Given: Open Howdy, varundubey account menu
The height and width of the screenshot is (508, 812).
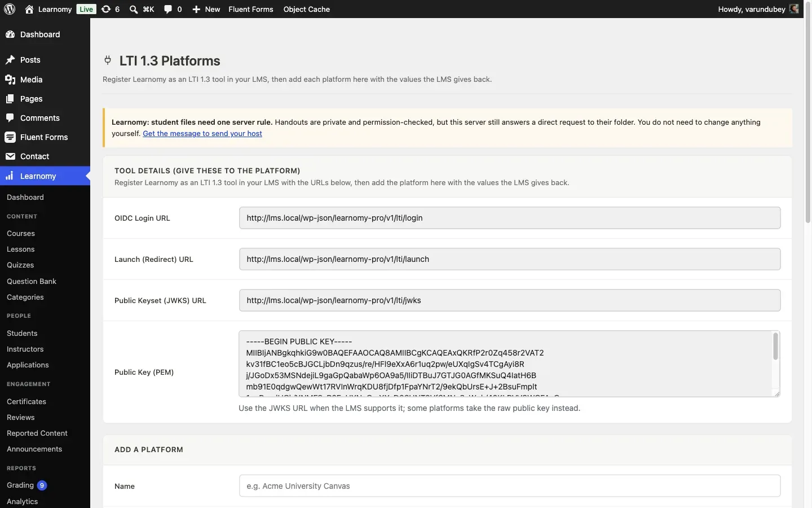Looking at the screenshot, I should pos(758,9).
